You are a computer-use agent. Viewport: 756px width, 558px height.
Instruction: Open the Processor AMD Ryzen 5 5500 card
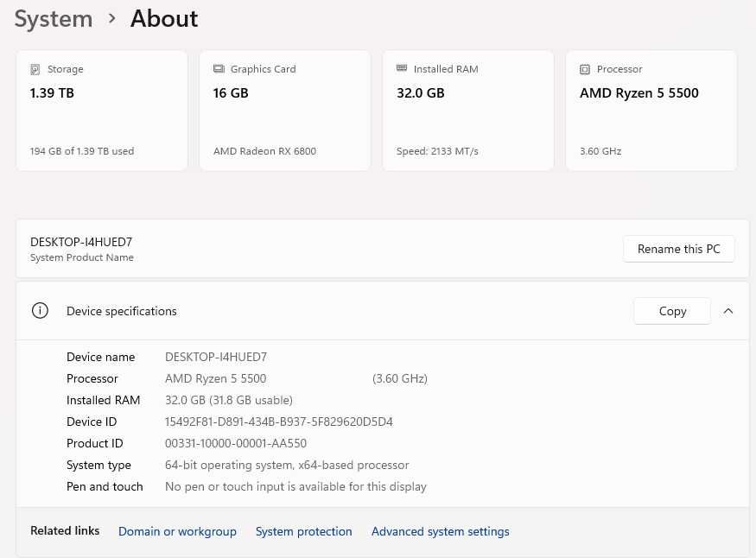click(651, 111)
